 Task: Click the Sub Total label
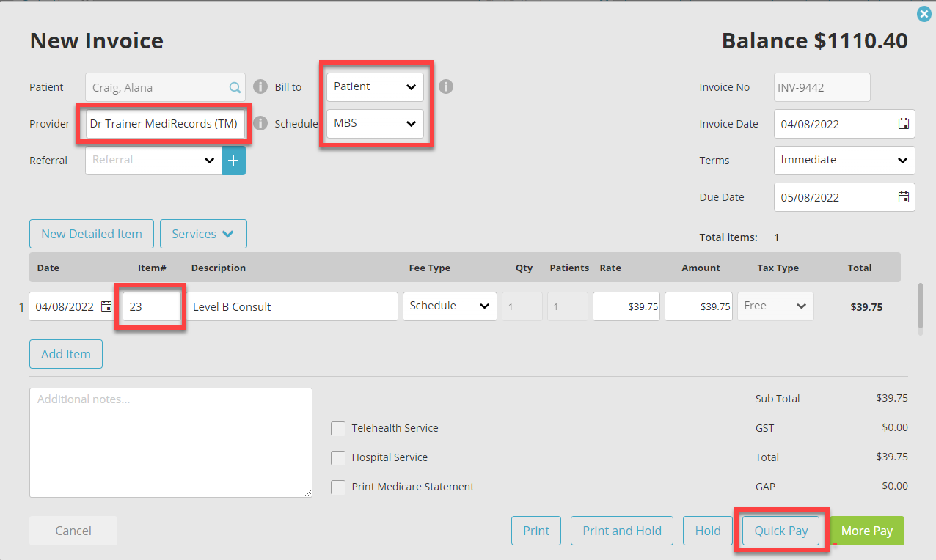[778, 399]
